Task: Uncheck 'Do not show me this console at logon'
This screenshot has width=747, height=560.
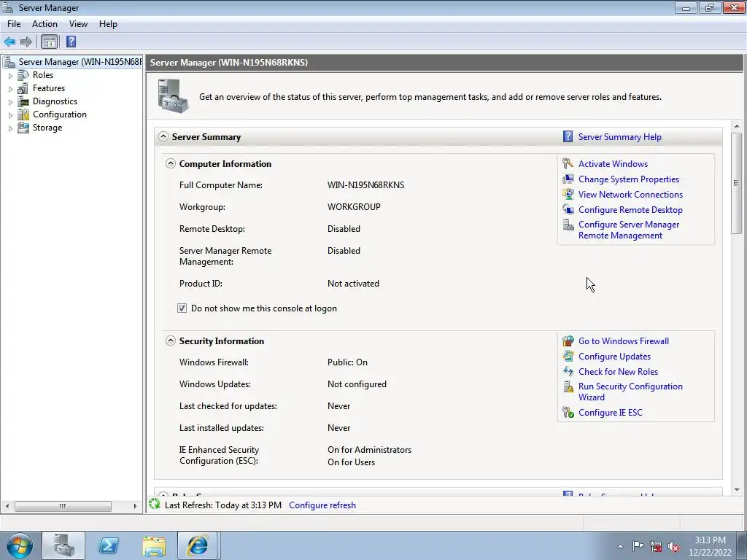Action: click(x=182, y=308)
